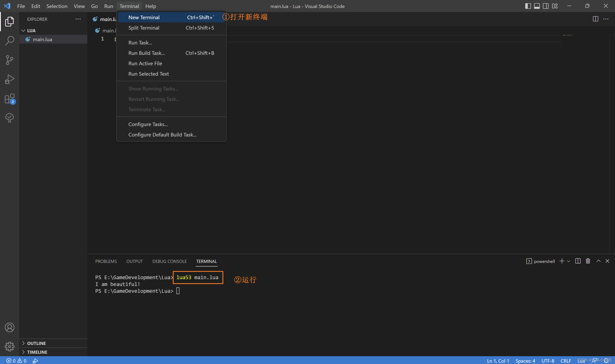Switch to the DEBUG CONSOLE tab
The width and height of the screenshot is (615, 364).
(169, 261)
